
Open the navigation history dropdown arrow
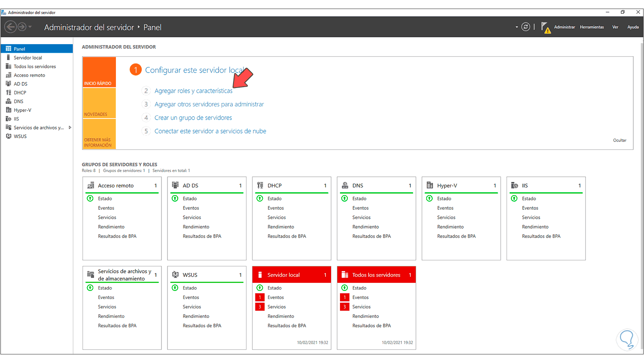tap(30, 27)
